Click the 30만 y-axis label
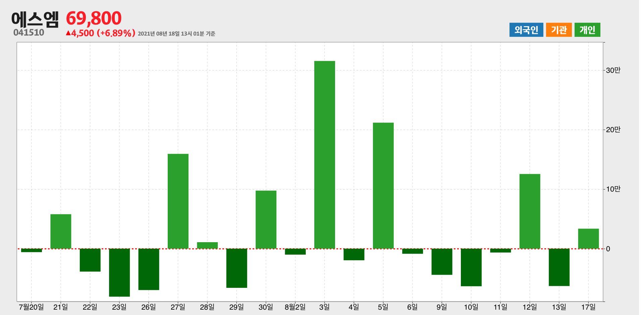This screenshot has width=644, height=315. click(x=613, y=70)
